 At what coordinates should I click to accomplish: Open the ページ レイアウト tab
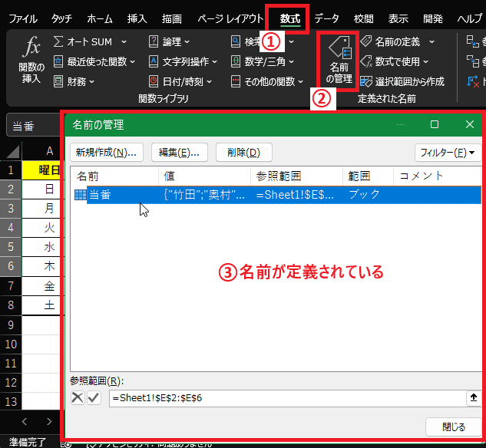230,17
